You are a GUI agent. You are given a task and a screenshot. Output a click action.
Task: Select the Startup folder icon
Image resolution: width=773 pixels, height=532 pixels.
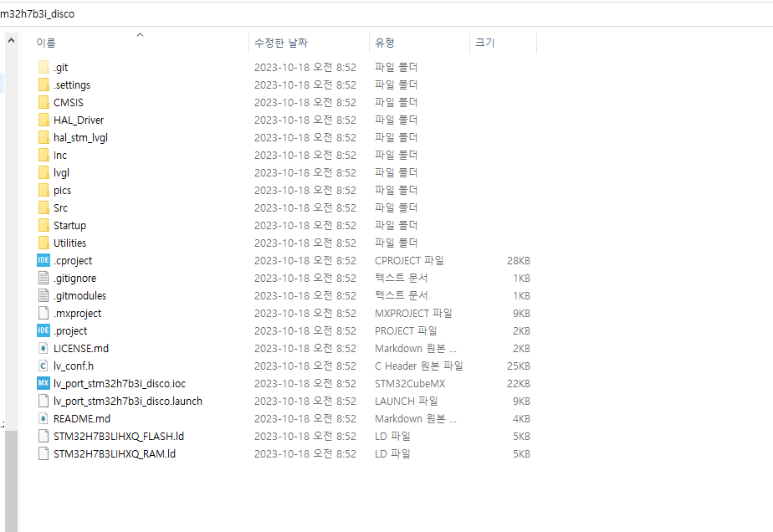44,225
